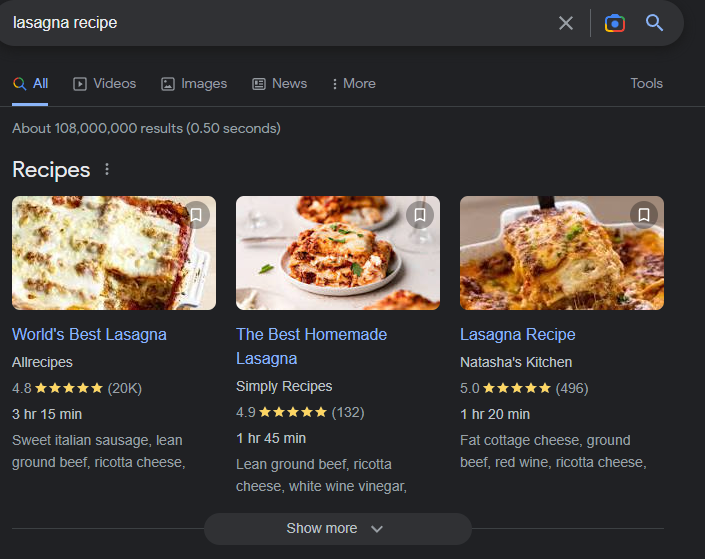Open World's Best Lasagna link
The height and width of the screenshot is (559, 705).
pyautogui.click(x=89, y=335)
